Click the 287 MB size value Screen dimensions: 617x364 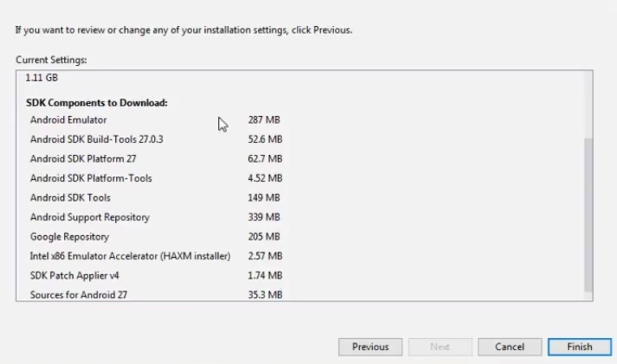point(264,120)
